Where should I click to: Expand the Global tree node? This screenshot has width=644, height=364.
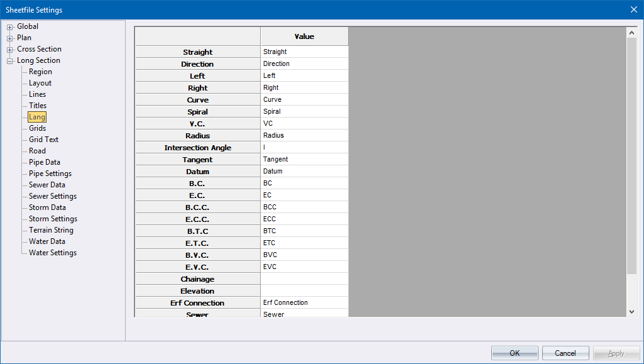pyautogui.click(x=10, y=27)
